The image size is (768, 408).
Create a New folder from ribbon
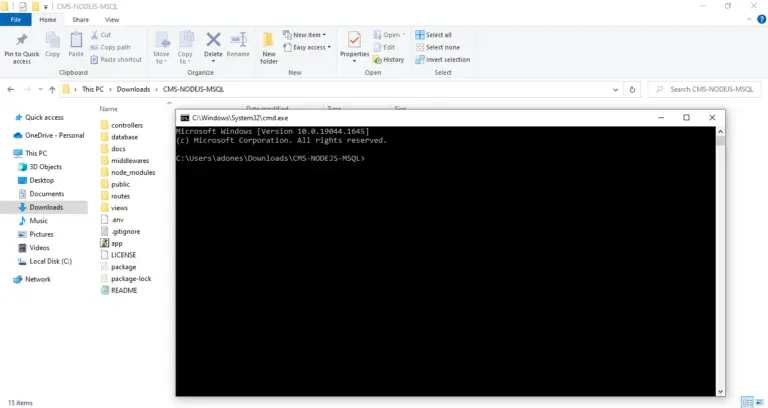coord(268,48)
